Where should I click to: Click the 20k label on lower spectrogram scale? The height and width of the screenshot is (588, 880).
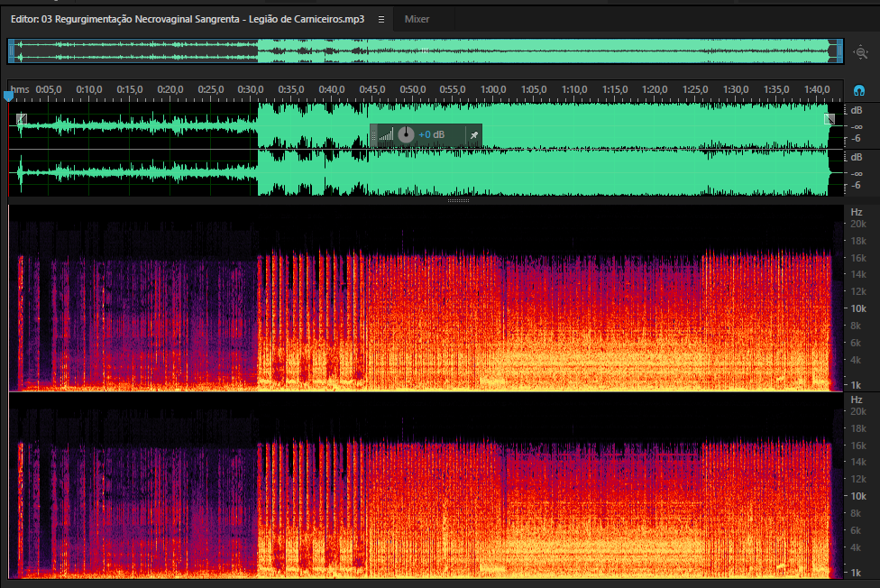tap(858, 411)
